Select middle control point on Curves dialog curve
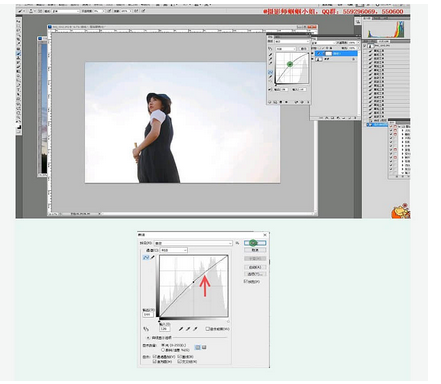This screenshot has height=384, width=441. (193, 282)
